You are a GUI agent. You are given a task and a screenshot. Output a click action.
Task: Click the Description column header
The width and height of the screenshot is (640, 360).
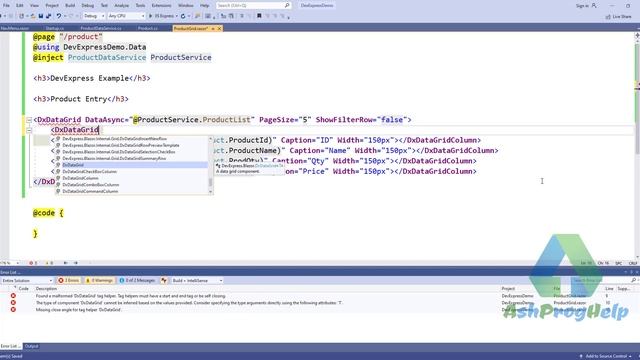[46, 289]
